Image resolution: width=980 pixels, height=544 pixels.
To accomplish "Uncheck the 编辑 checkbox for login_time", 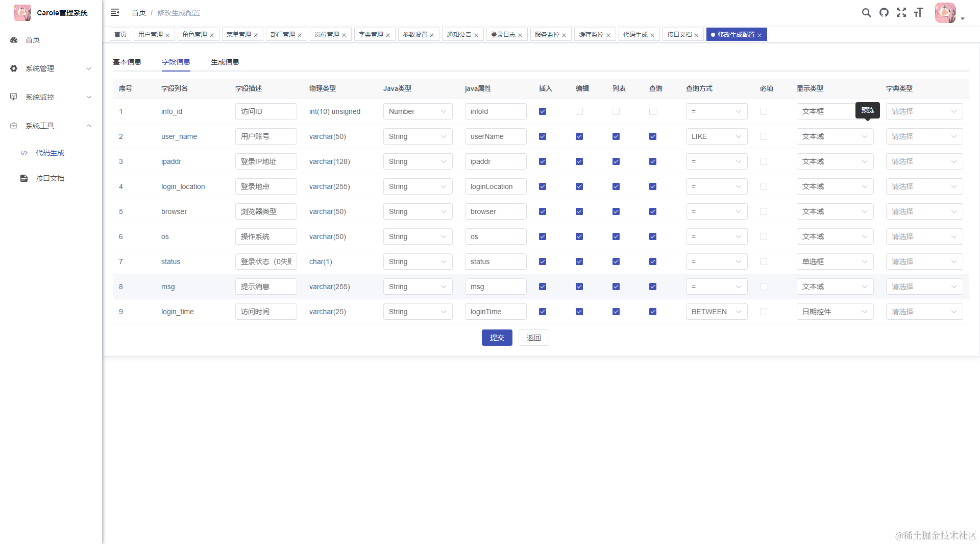I will (579, 312).
